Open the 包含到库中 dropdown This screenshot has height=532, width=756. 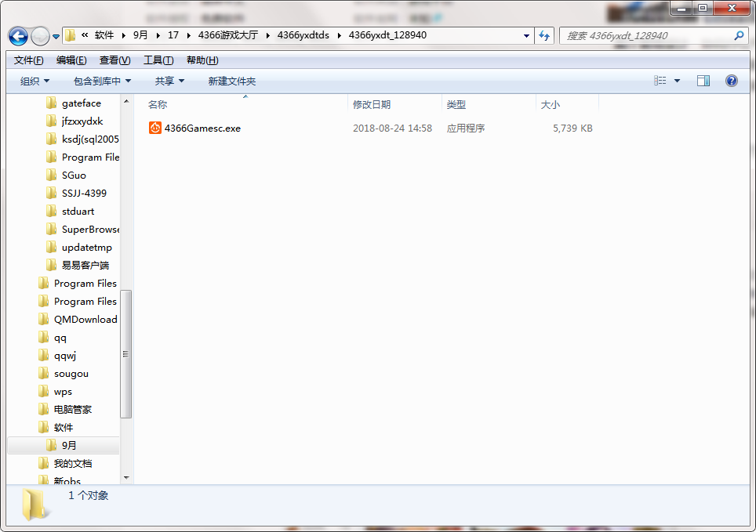click(102, 81)
